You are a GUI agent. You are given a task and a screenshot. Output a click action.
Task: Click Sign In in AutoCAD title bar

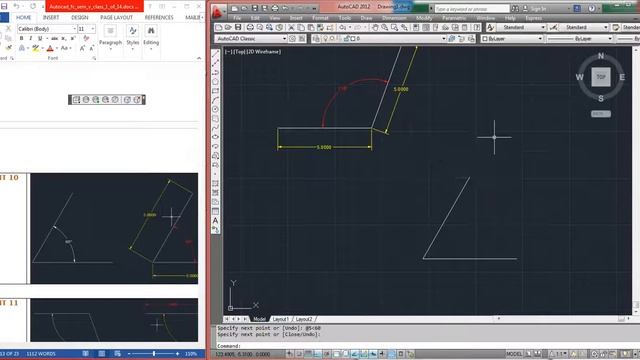[x=538, y=9]
